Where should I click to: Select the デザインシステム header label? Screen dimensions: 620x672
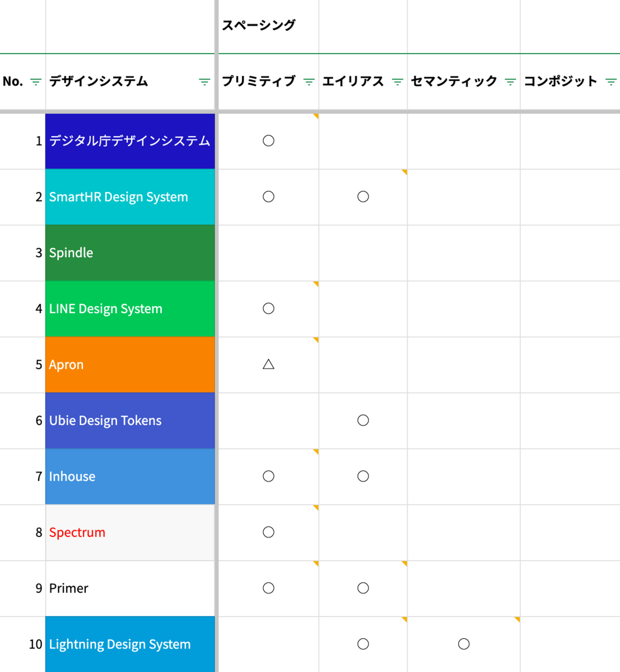[99, 82]
